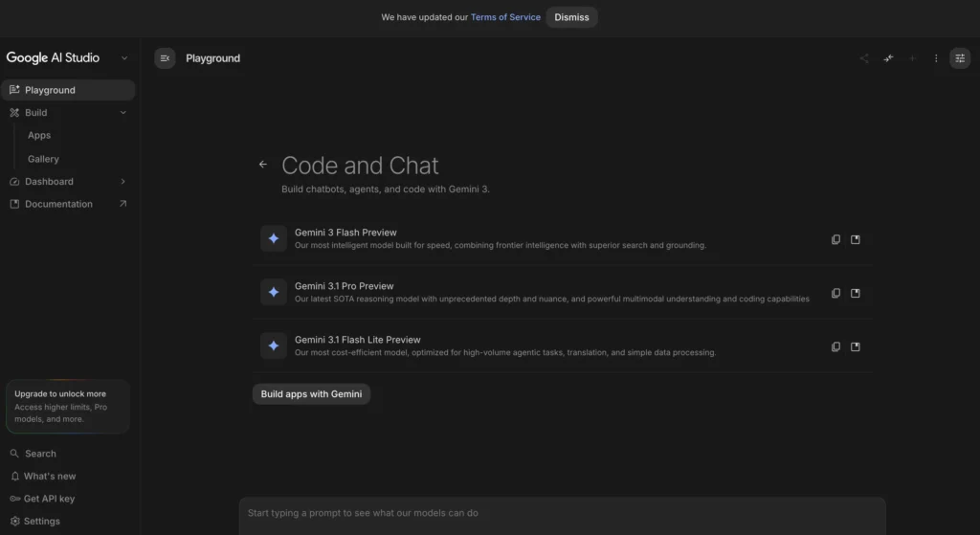Open docs icon for Gemini 3.1 Pro Preview
980x535 pixels.
click(856, 293)
